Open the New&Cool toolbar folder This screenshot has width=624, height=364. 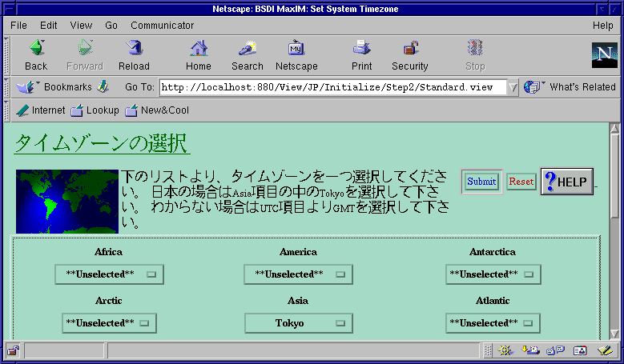pos(157,110)
